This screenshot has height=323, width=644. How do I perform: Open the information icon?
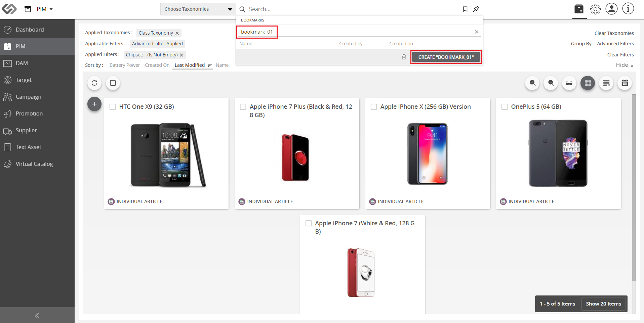(x=628, y=9)
